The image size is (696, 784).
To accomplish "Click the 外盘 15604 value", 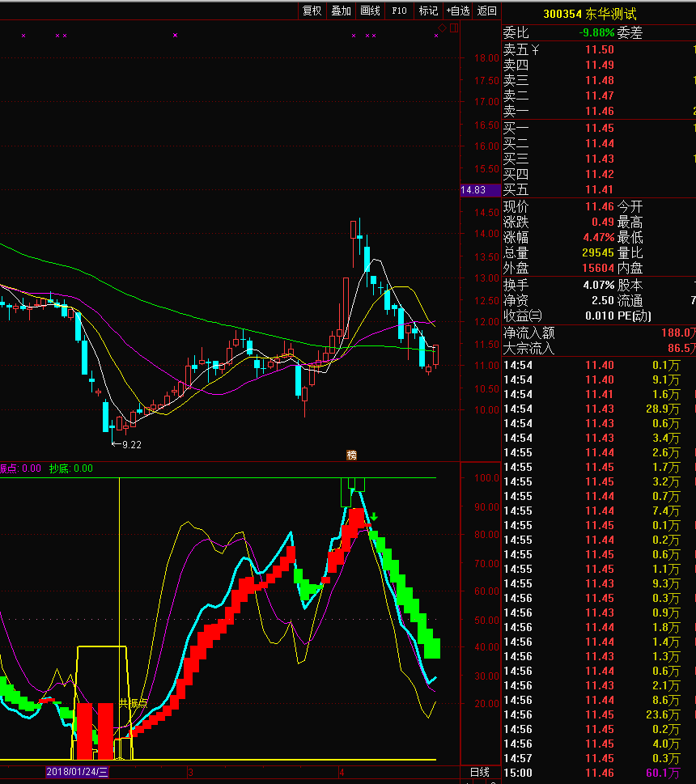I will (598, 268).
